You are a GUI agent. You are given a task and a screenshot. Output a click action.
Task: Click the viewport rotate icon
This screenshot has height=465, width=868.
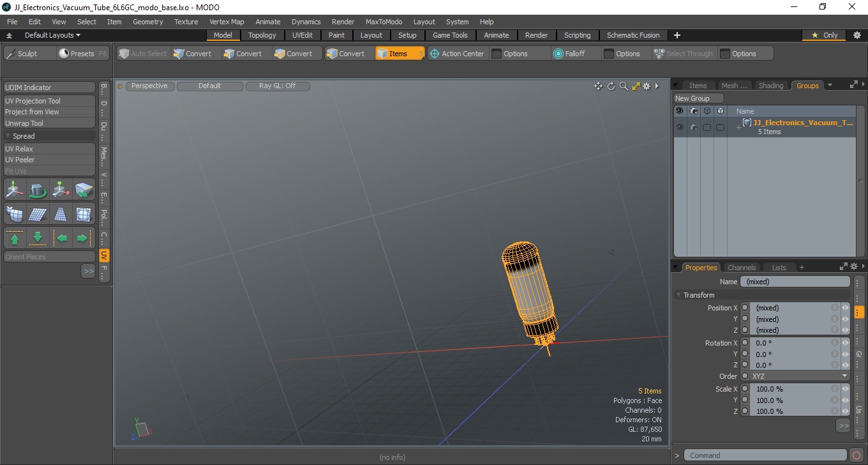[611, 86]
